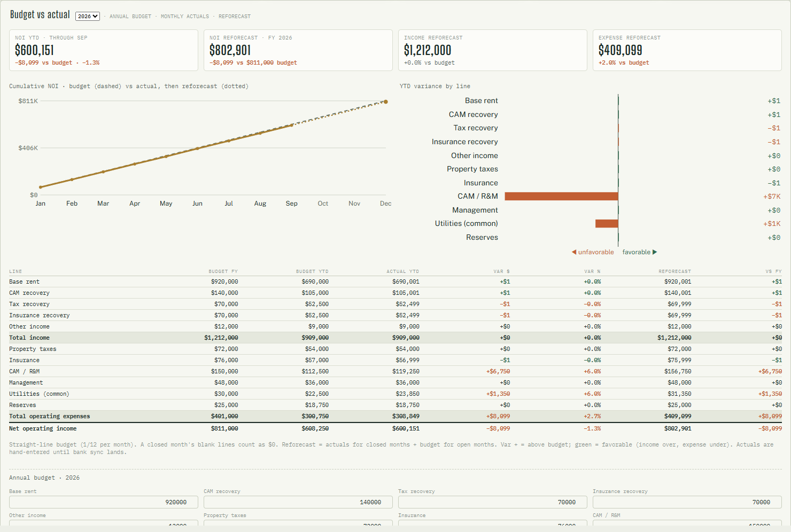The height and width of the screenshot is (532, 791).
Task: Open the Reforecast link beside Monthly Actuals
Action: [x=235, y=17]
